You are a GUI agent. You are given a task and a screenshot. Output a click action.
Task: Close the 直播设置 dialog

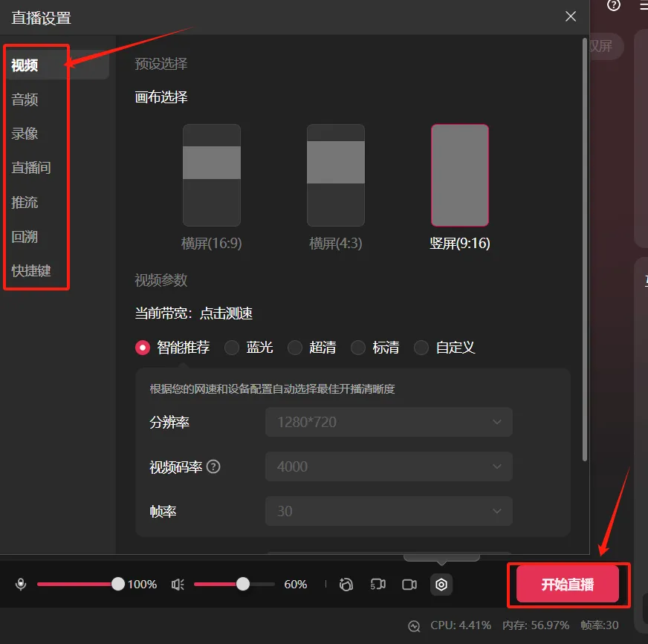click(571, 16)
